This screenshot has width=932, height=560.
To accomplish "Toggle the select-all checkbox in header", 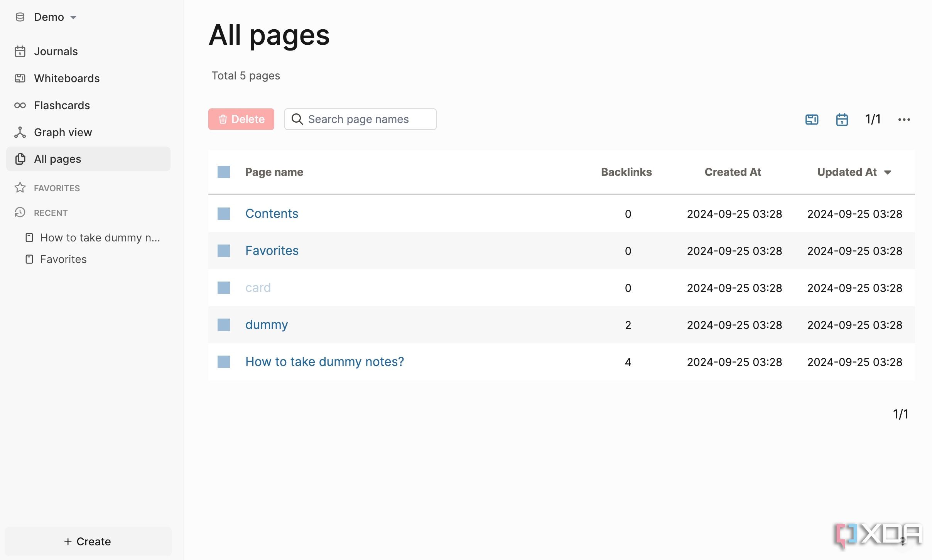I will click(x=224, y=172).
